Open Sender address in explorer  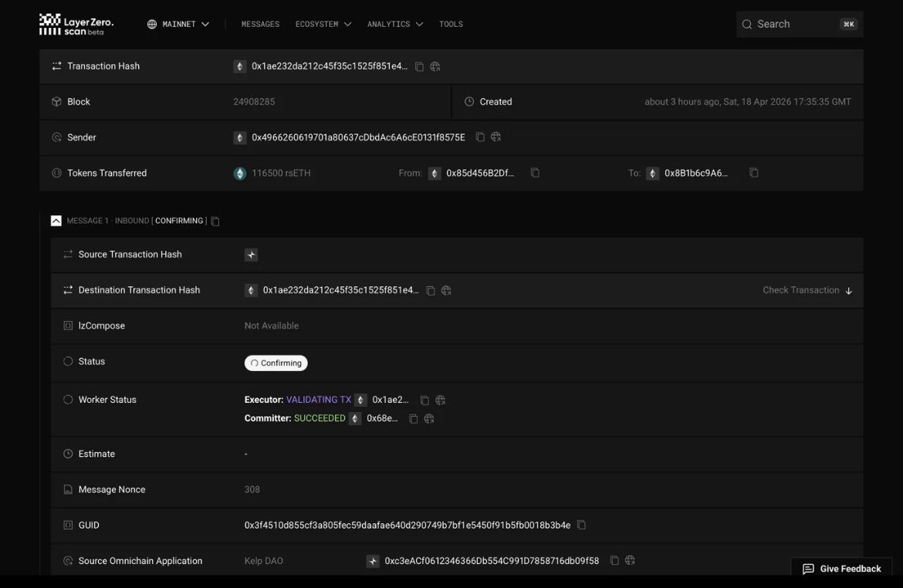tap(496, 137)
